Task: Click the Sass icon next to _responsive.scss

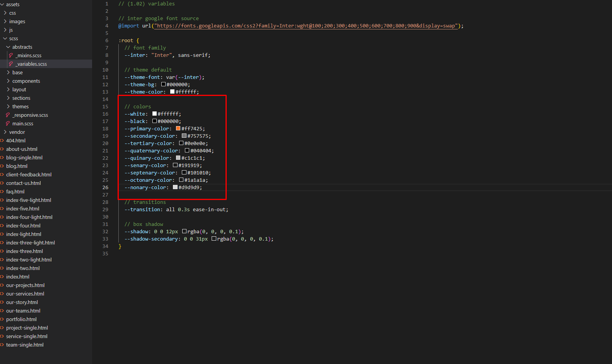Action: [8, 115]
